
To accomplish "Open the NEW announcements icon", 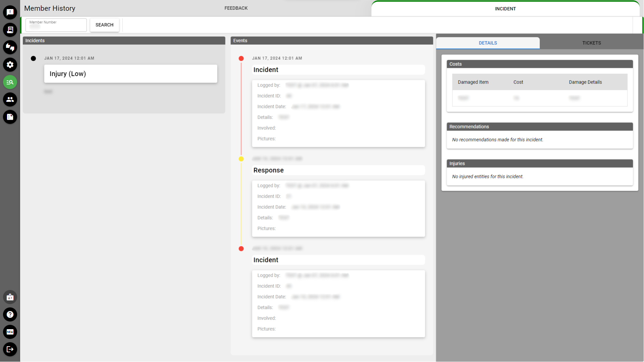I will tap(10, 332).
